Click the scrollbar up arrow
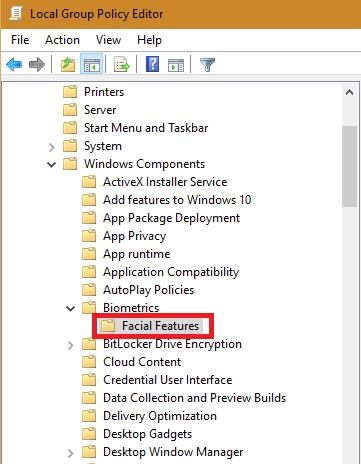Image resolution: width=361 pixels, height=464 pixels. (x=349, y=92)
